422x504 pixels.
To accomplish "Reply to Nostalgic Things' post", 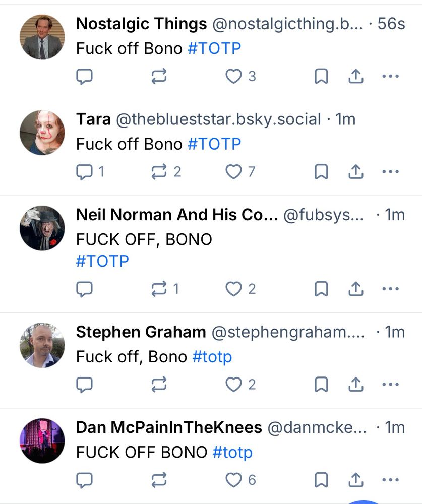I will click(84, 76).
